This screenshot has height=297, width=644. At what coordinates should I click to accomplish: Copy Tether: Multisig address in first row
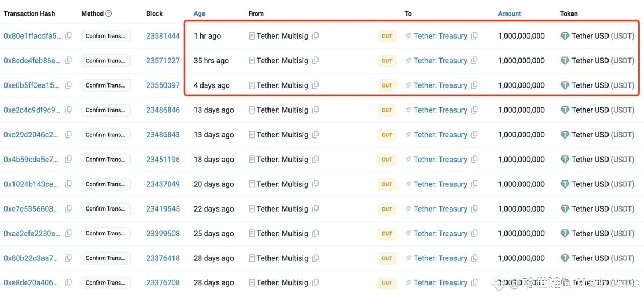315,36
